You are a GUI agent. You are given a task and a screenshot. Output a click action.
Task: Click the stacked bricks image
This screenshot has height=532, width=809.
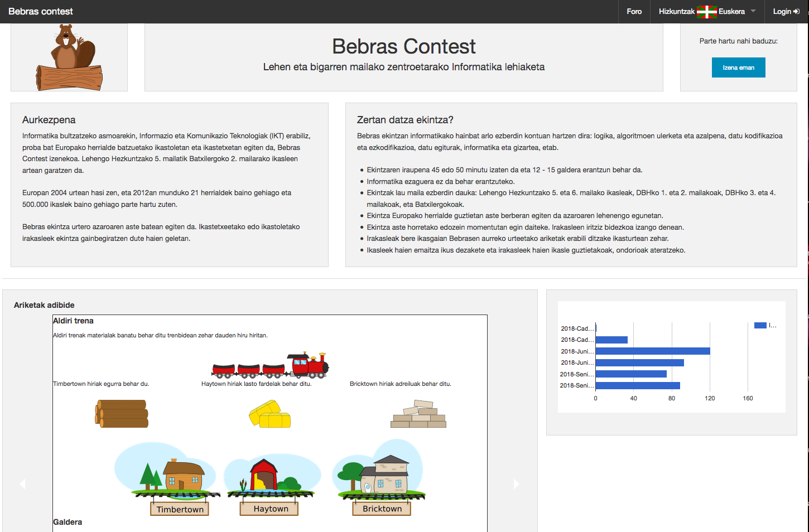(418, 414)
